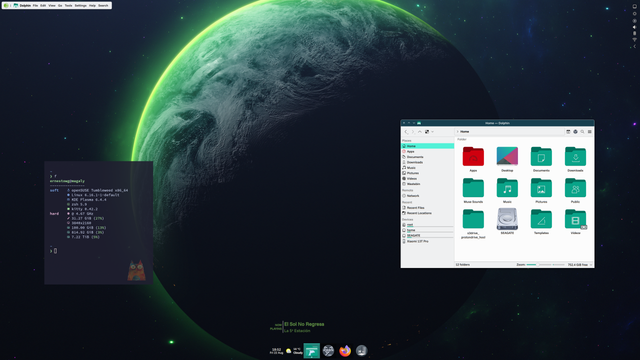Select the Music folder icon in file view

pyautogui.click(x=507, y=188)
